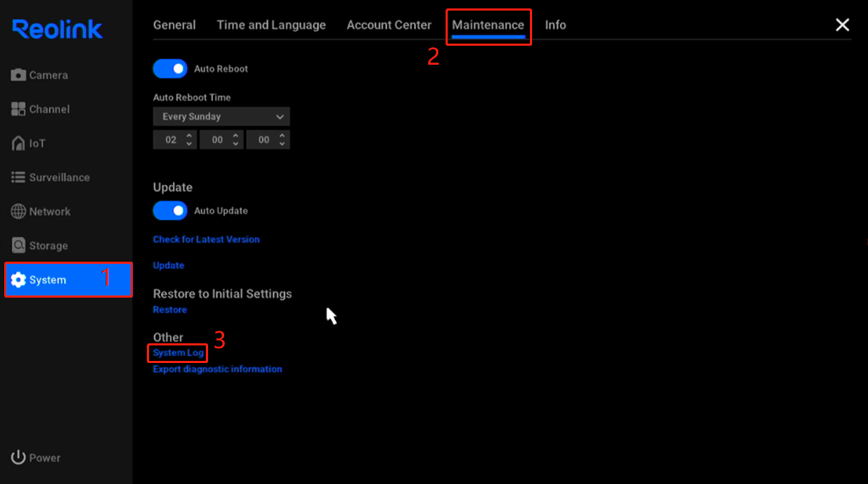Increase the reboot hour value
The image size is (868, 484).
point(189,136)
